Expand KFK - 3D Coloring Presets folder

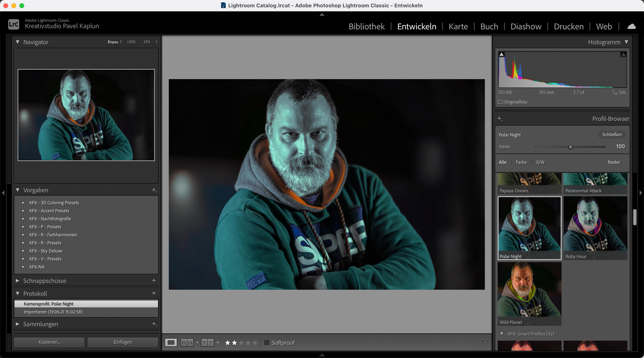pos(23,203)
